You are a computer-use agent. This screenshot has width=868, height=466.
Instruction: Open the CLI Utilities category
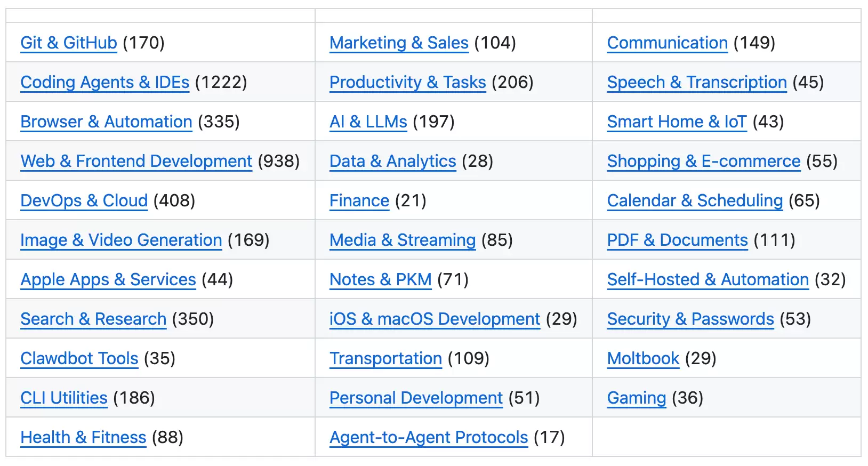coord(64,398)
